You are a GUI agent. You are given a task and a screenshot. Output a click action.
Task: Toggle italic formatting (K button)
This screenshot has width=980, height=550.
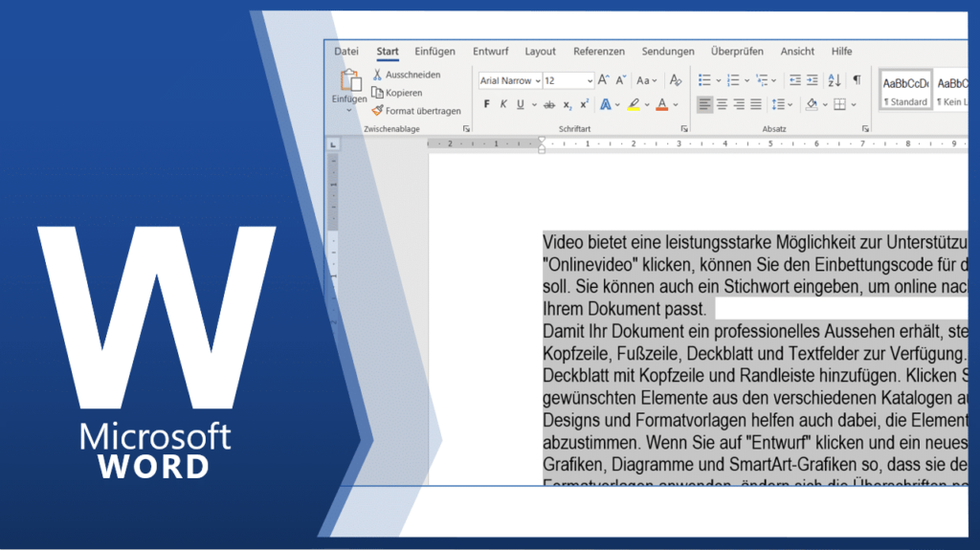tap(503, 104)
